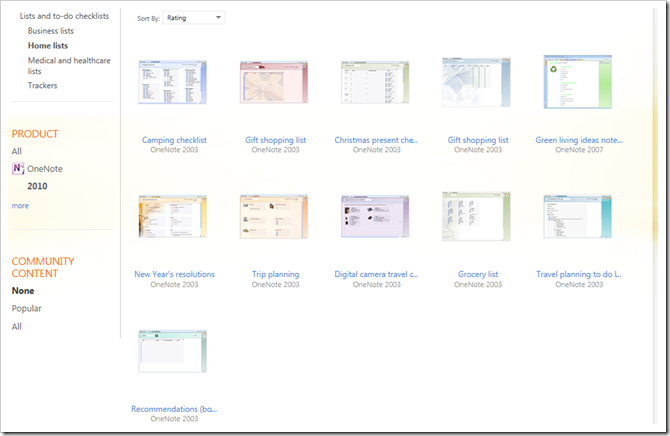This screenshot has height=436, width=670.
Task: Select the 2010 version filter
Action: (37, 186)
